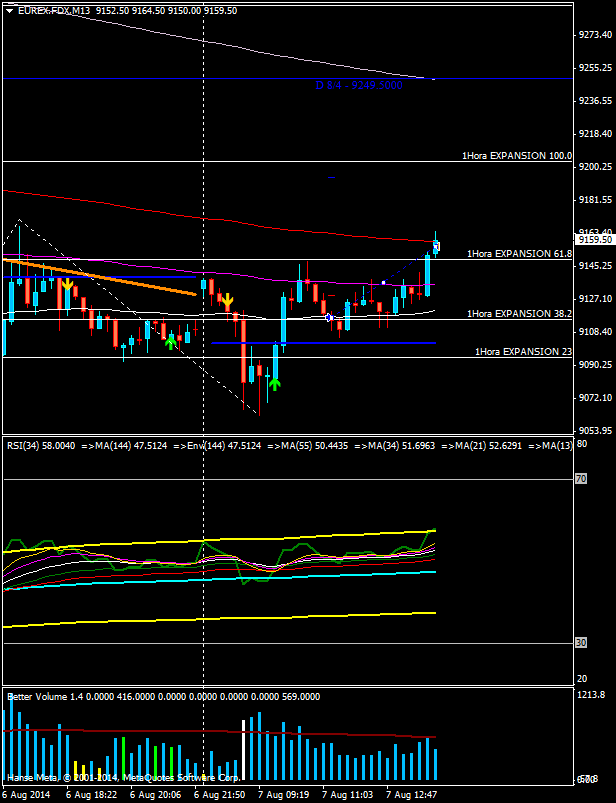The image size is (616, 803).
Task: Open the EUREX-FDX,M13 chart title dropdown triangle
Action: [9, 10]
